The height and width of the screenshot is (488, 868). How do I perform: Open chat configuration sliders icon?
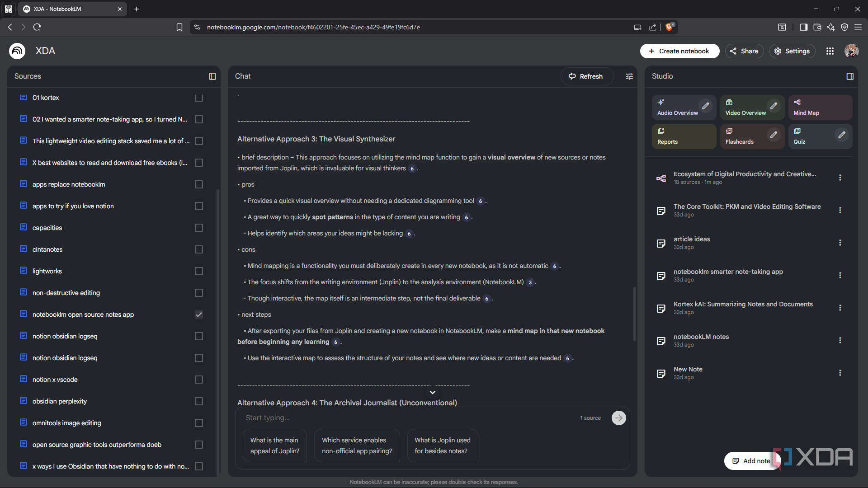pos(629,76)
